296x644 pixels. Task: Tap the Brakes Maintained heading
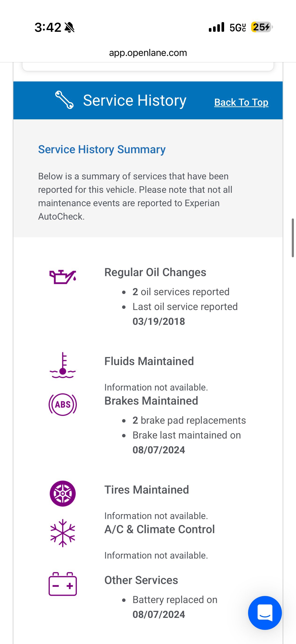point(151,401)
